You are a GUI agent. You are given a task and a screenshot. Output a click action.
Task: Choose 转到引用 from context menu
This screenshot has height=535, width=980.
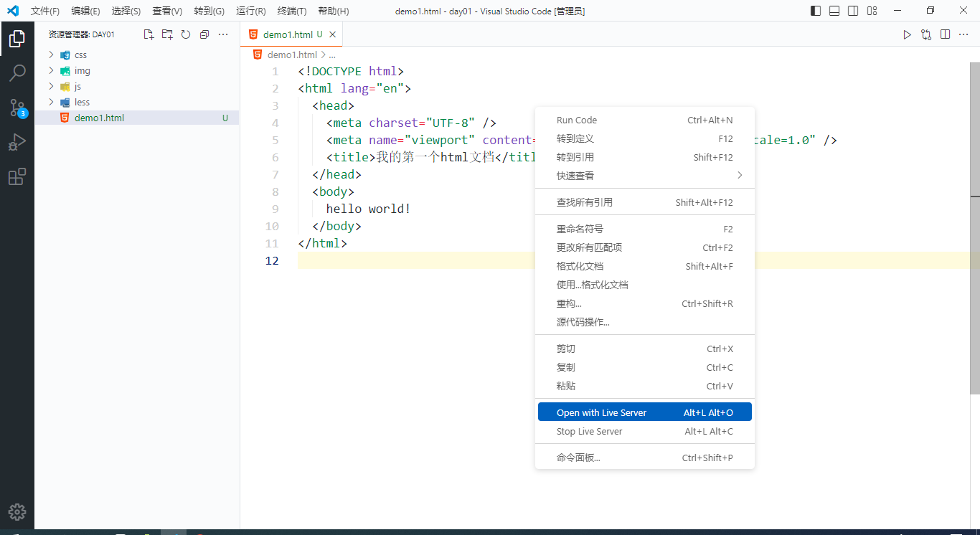pyautogui.click(x=644, y=157)
